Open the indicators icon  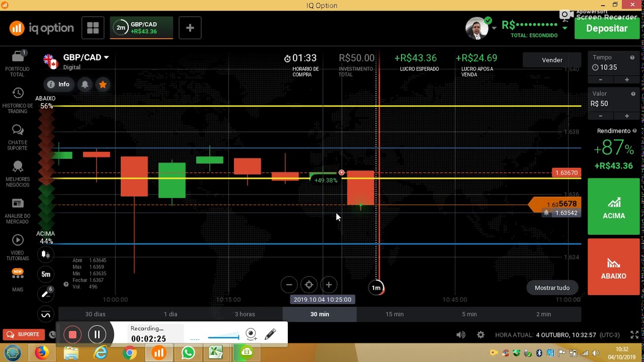[x=46, y=314]
